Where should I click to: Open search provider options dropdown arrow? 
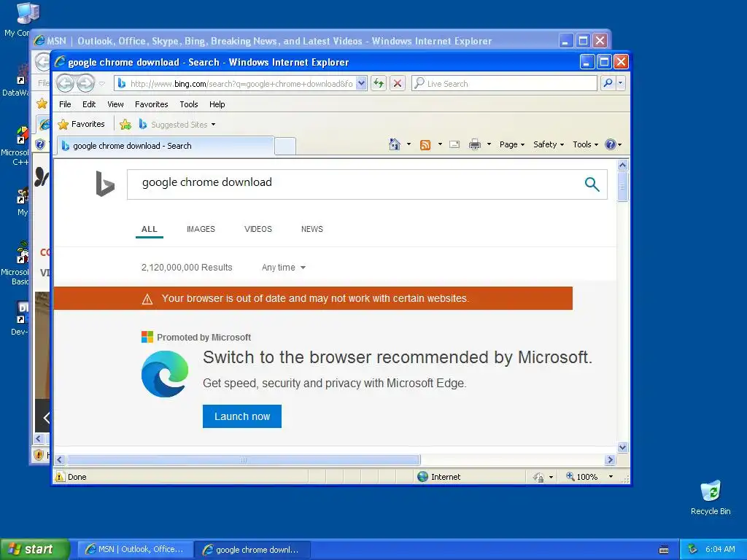[x=620, y=83]
